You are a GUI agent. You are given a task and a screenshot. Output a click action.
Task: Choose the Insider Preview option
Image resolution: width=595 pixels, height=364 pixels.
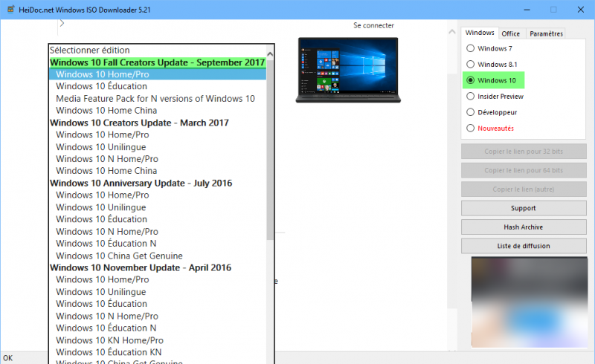pos(471,96)
